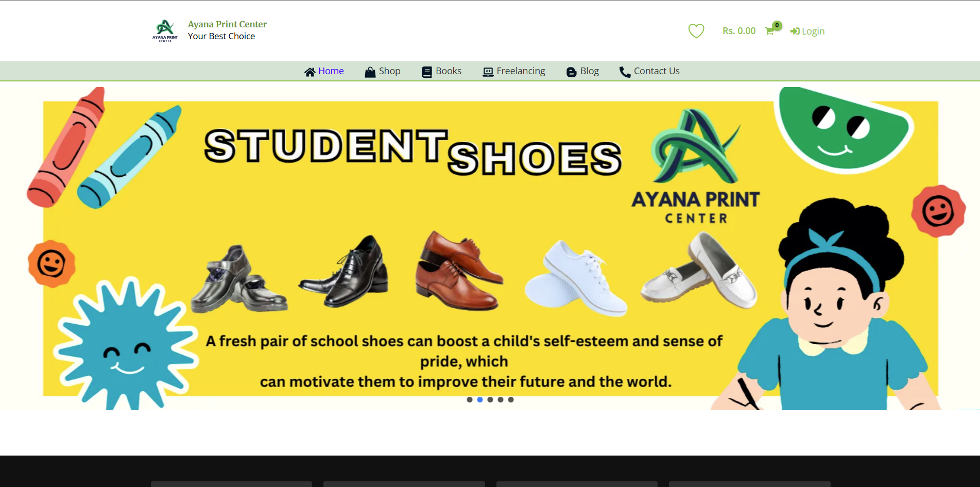Click the laptop icon beside Freelancing

[x=488, y=72]
